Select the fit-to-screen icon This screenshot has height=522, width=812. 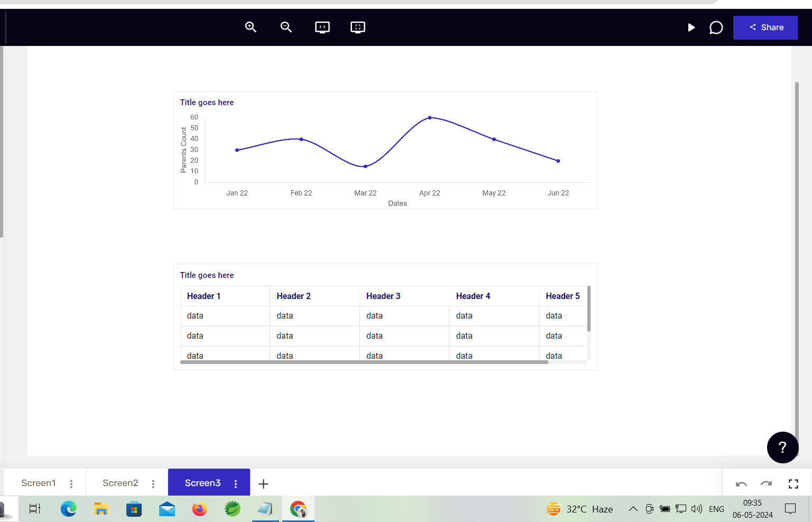(358, 27)
